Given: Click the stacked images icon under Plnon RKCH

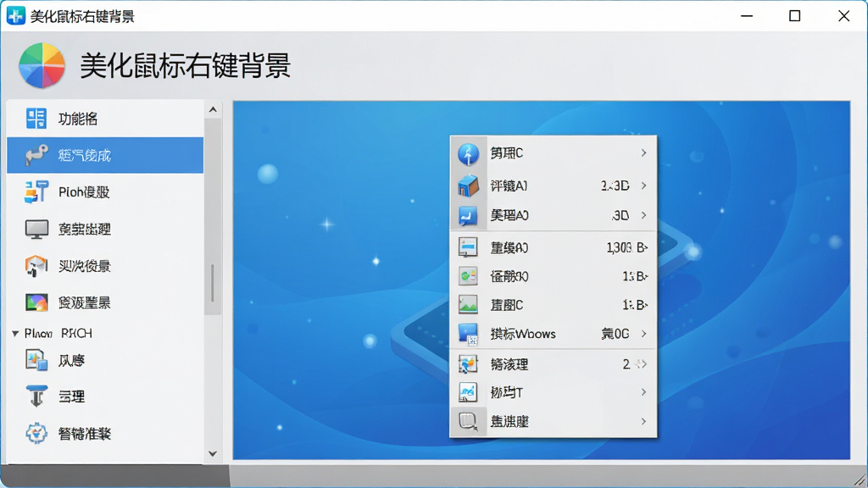Looking at the screenshot, I should coord(36,360).
